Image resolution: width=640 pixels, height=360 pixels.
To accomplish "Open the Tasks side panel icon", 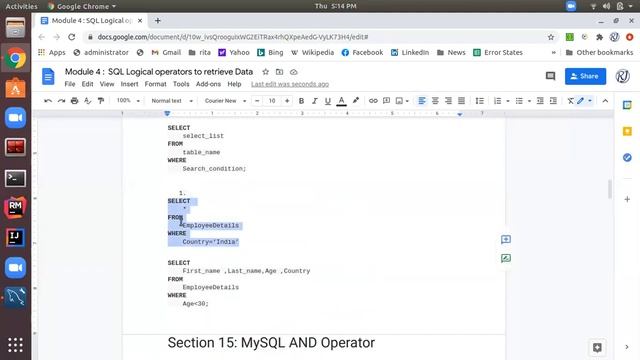I will point(627,158).
